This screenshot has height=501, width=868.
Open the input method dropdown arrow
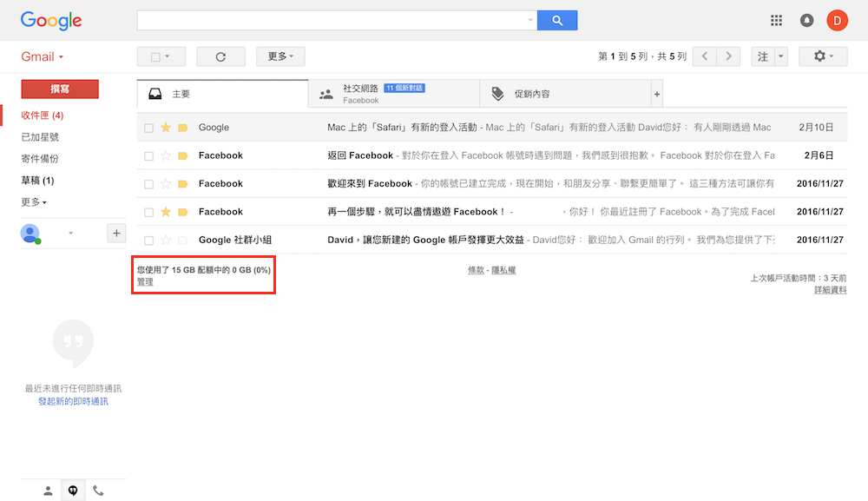(780, 56)
